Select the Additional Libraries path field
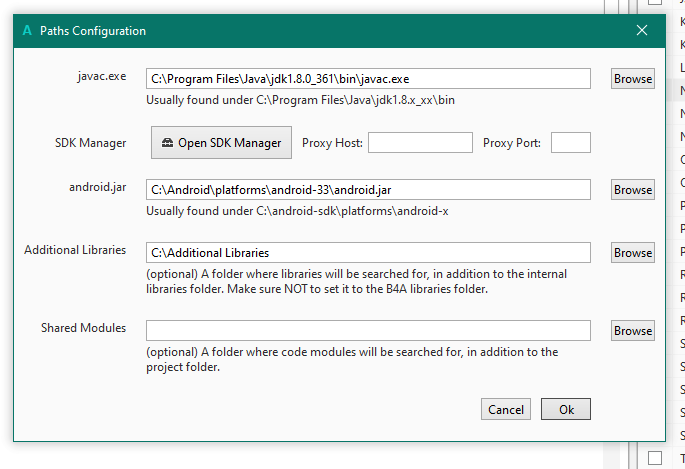The width and height of the screenshot is (685, 469). 368,253
